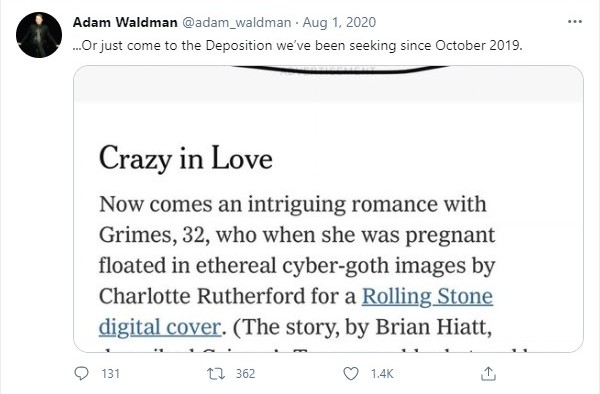Viewport: 600px width, 394px height.
Task: Follow the Rolling Stone link in article
Action: pyautogui.click(x=427, y=296)
